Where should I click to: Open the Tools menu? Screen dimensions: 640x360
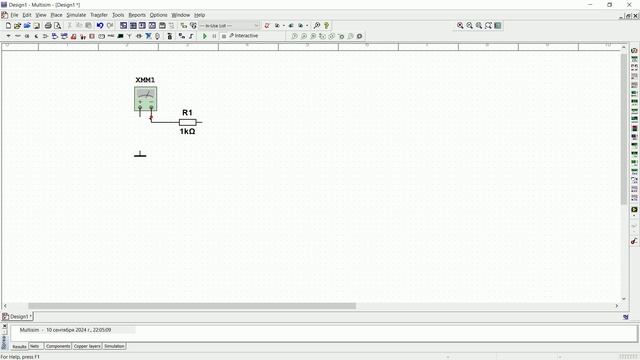[x=118, y=15]
